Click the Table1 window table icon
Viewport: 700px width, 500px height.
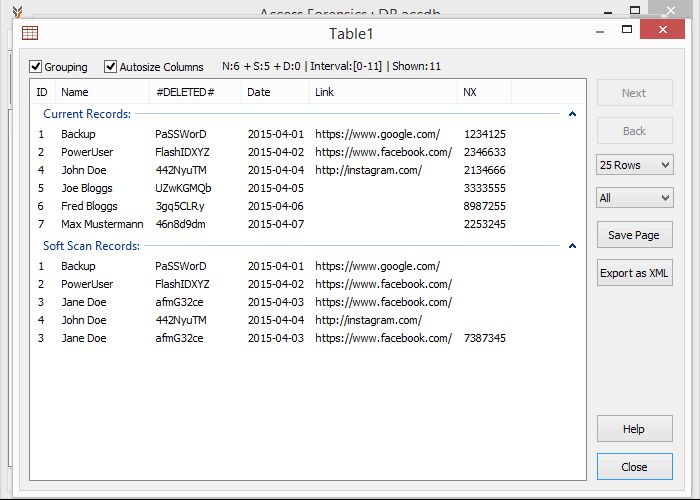30,33
